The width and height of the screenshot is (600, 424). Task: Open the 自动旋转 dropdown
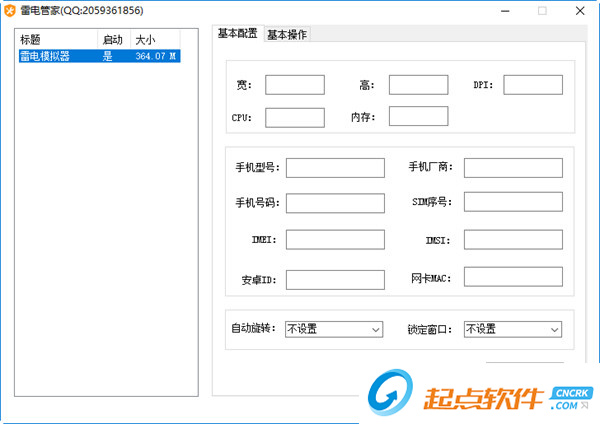point(334,329)
